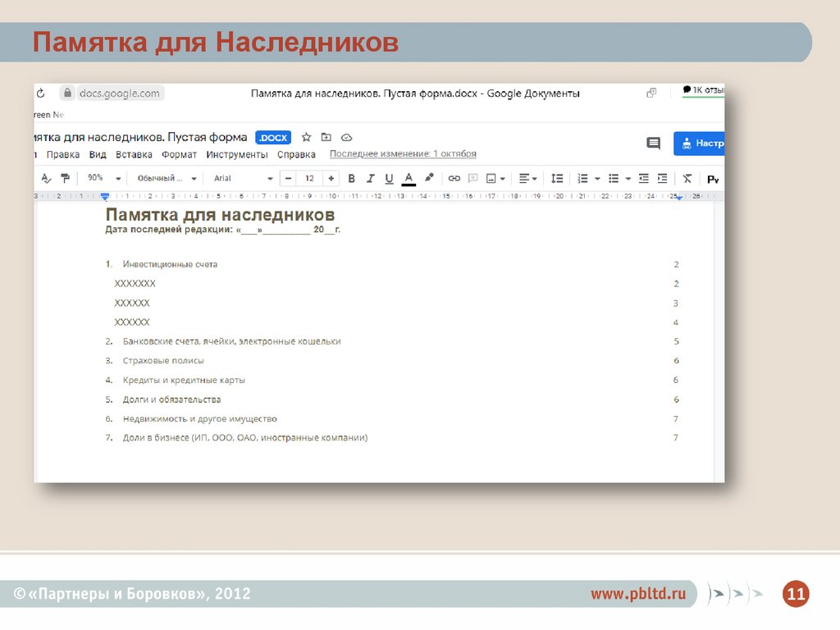Increase the indent

click(663, 178)
